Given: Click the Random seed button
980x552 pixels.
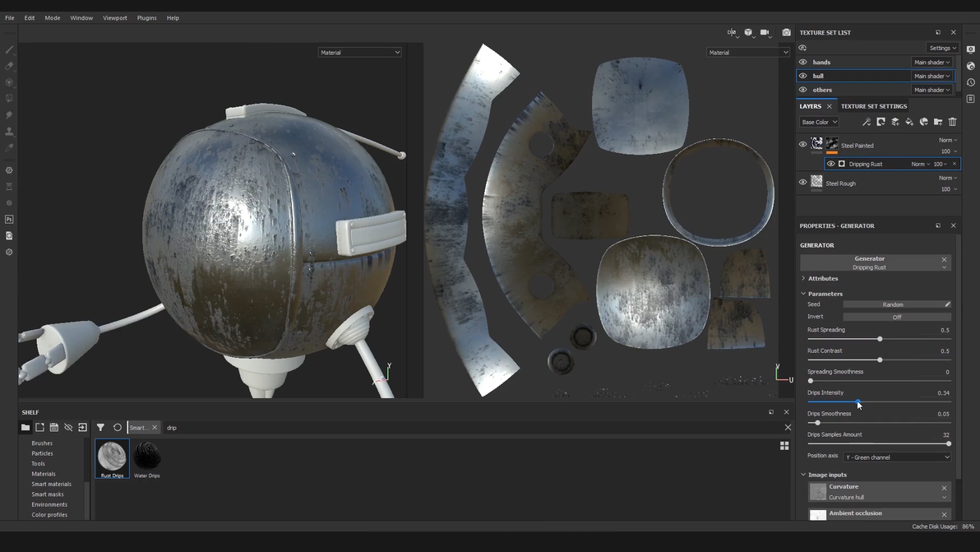Looking at the screenshot, I should coord(893,304).
